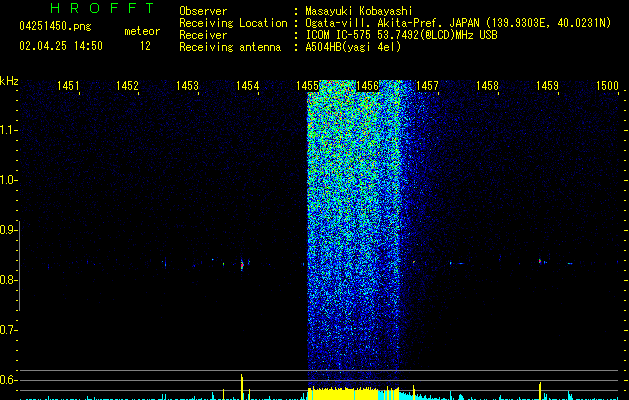
Task: Click the 1458 time axis label
Action: (x=487, y=85)
